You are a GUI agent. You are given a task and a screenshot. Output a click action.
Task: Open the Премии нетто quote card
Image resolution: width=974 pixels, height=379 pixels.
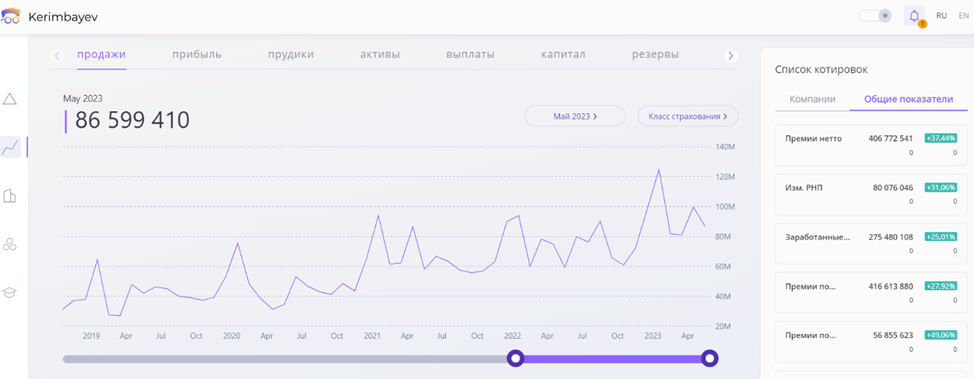tap(871, 145)
